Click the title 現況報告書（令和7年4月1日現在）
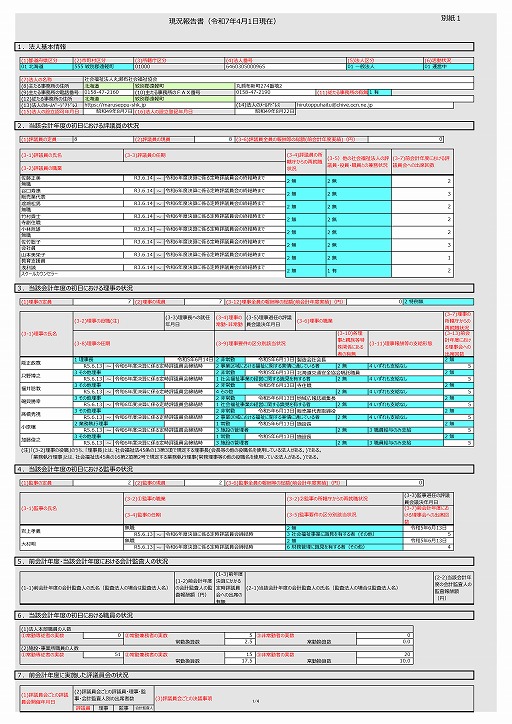 [223, 21]
